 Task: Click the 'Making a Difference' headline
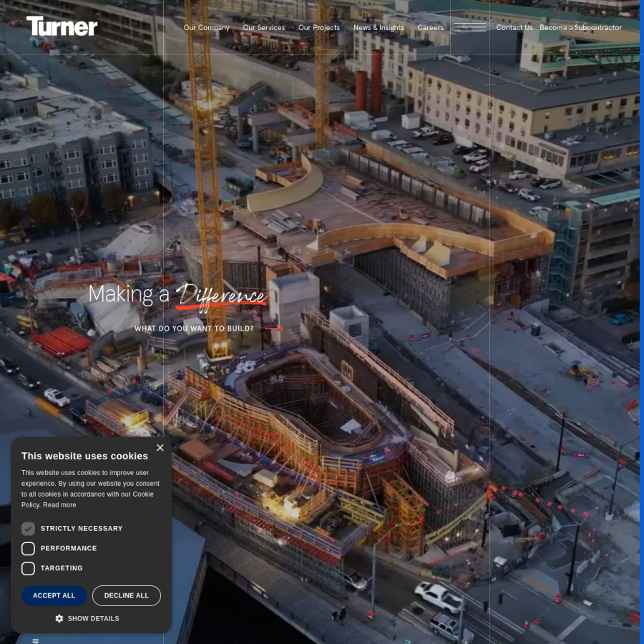tap(178, 296)
